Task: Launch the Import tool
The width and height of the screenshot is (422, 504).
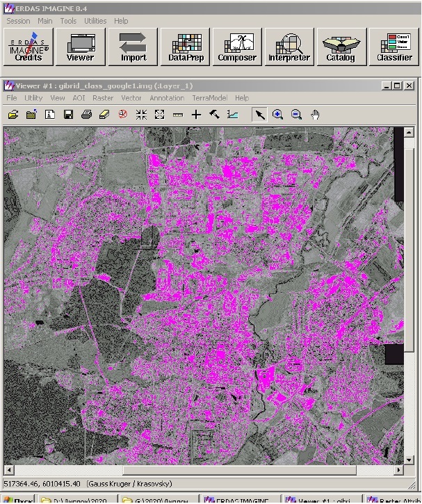Action: (x=133, y=47)
